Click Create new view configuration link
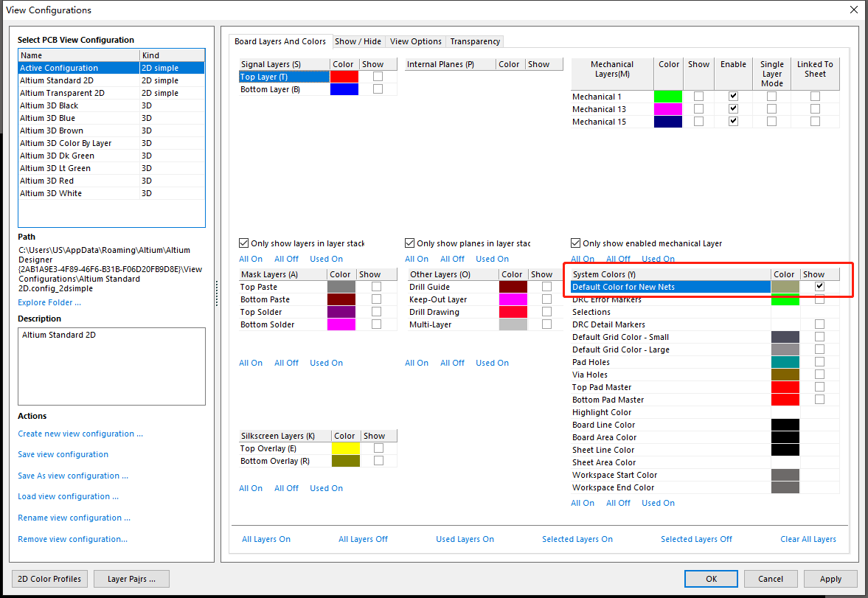Viewport: 868px width, 598px height. point(80,434)
